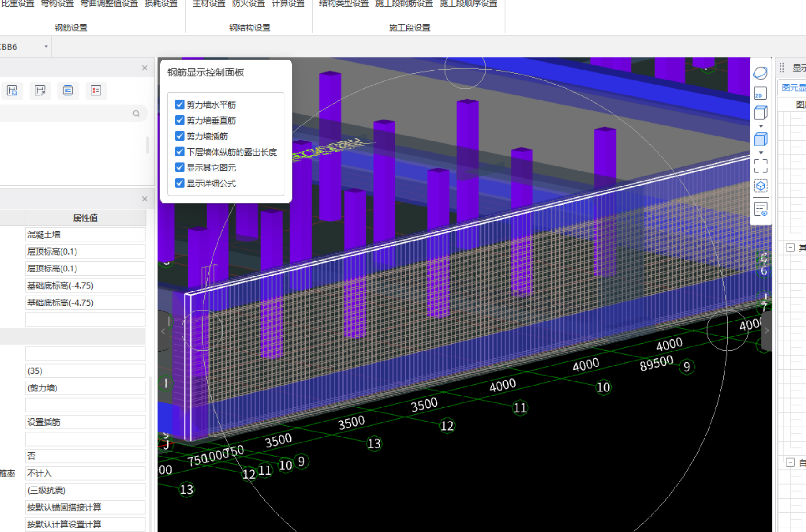Screen dimensions: 806x532
Task: Uncheck 下层墙体纵筋的露出长度
Action: (180, 152)
